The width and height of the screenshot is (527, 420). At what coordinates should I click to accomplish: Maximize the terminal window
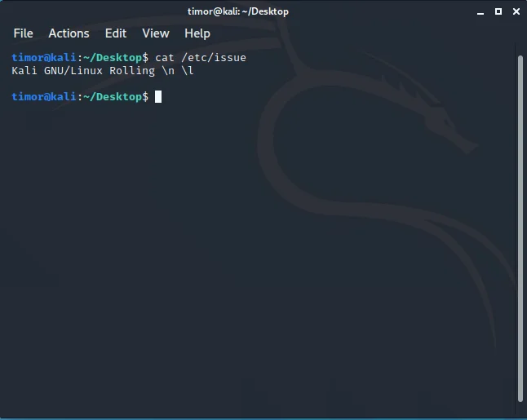tap(498, 11)
